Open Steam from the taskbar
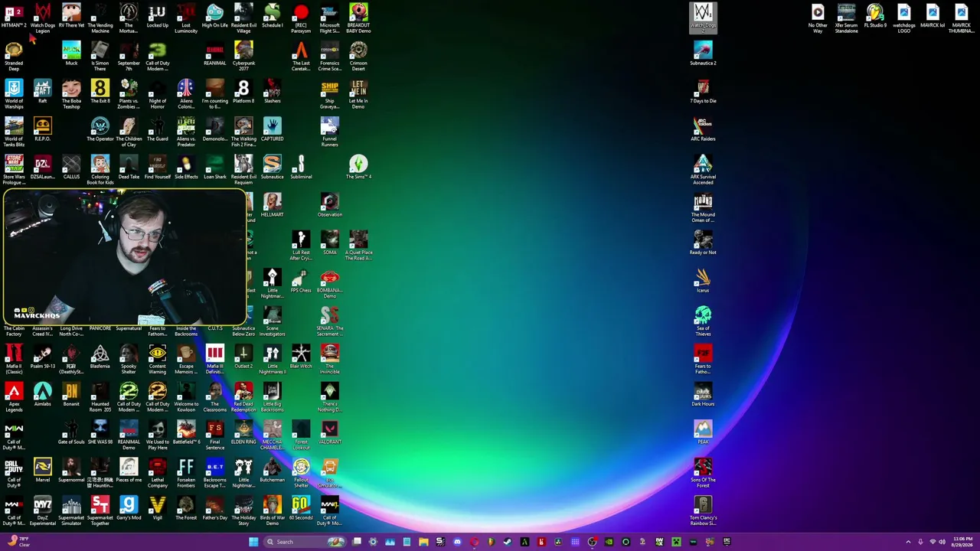The height and width of the screenshot is (551, 980). tap(508, 542)
